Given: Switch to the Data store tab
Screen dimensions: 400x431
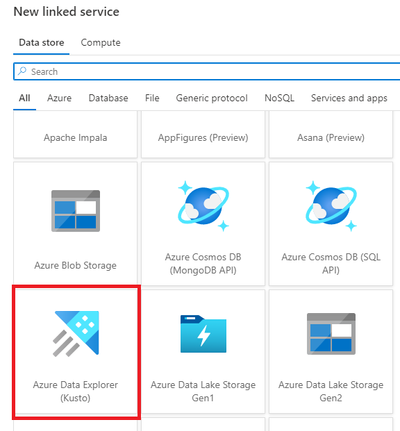Looking at the screenshot, I should (x=41, y=43).
